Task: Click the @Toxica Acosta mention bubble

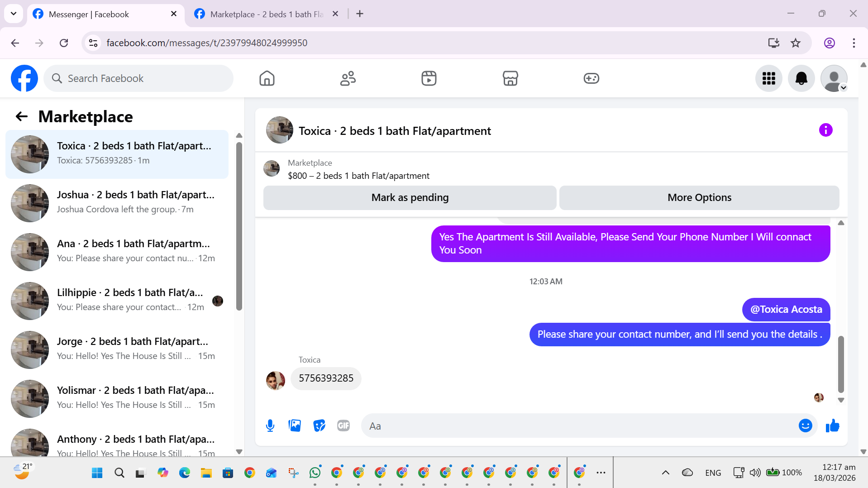Action: [786, 310]
